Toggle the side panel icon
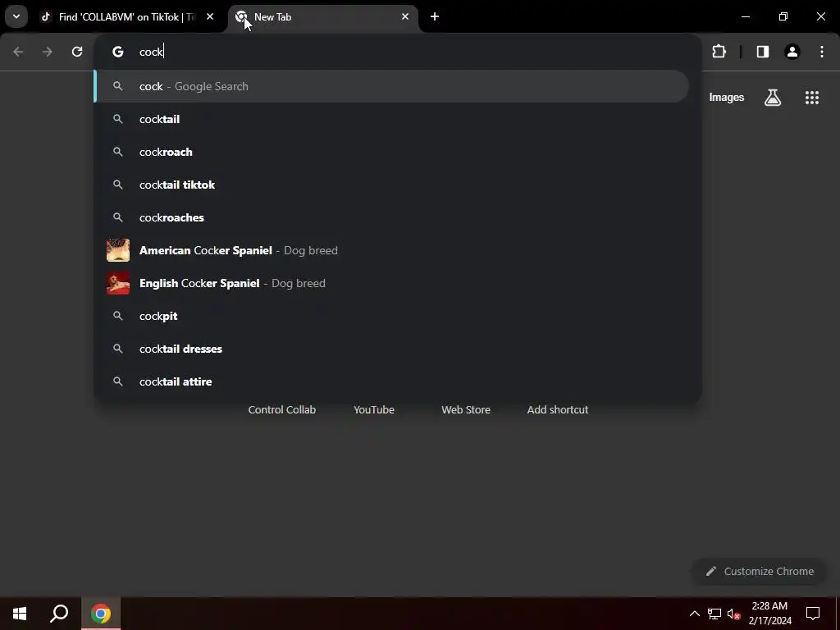Viewport: 840px width, 630px height. click(763, 52)
